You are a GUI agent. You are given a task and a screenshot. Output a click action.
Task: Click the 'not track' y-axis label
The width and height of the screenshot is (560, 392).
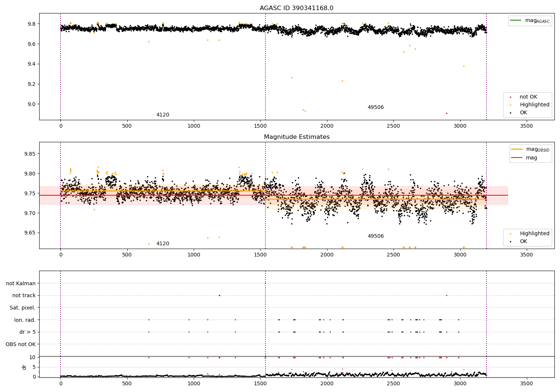24,296
